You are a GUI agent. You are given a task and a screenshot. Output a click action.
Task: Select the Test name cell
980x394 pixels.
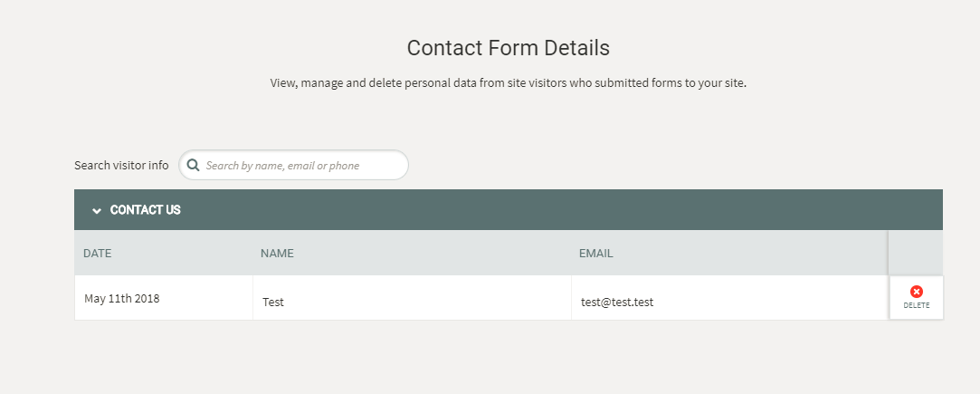click(412, 298)
